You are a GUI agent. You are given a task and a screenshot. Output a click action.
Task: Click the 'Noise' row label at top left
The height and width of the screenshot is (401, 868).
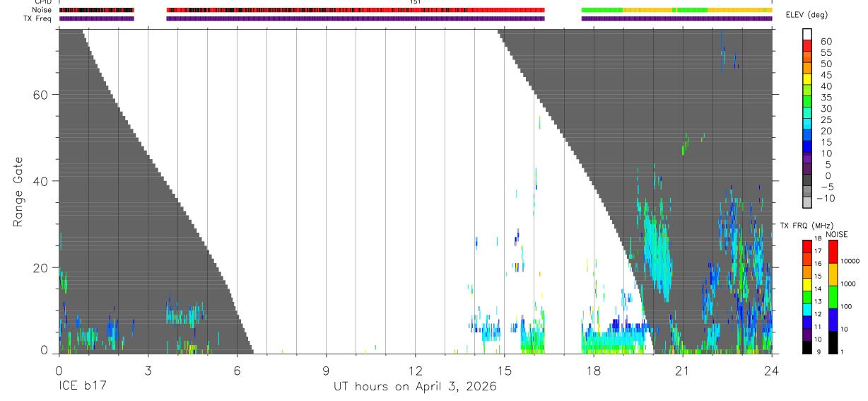click(x=43, y=10)
